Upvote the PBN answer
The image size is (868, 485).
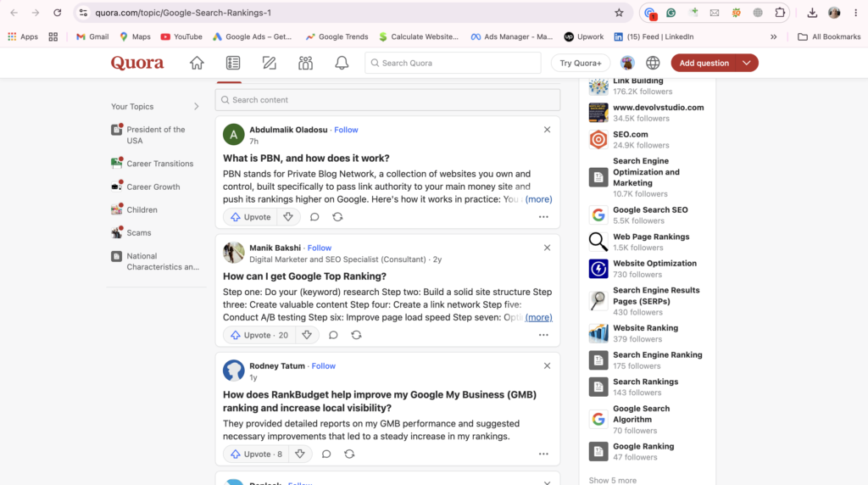pyautogui.click(x=250, y=217)
